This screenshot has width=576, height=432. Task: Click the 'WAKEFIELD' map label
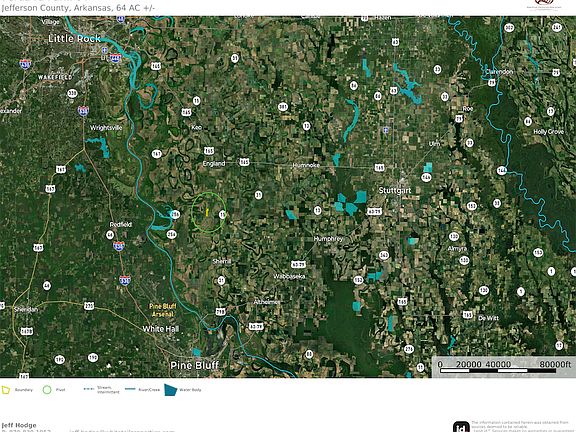pos(55,77)
